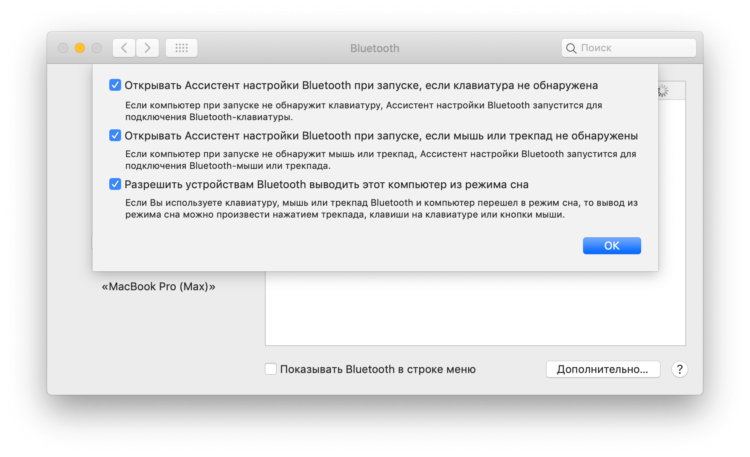The width and height of the screenshot is (750, 457).
Task: Go back with the left chevron button
Action: pos(124,48)
